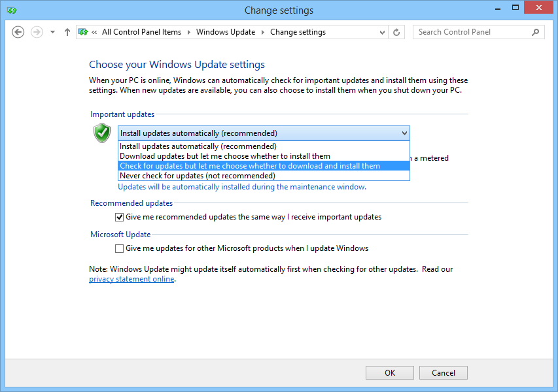This screenshot has width=558, height=392.
Task: Click the search magnifier icon
Action: click(535, 31)
